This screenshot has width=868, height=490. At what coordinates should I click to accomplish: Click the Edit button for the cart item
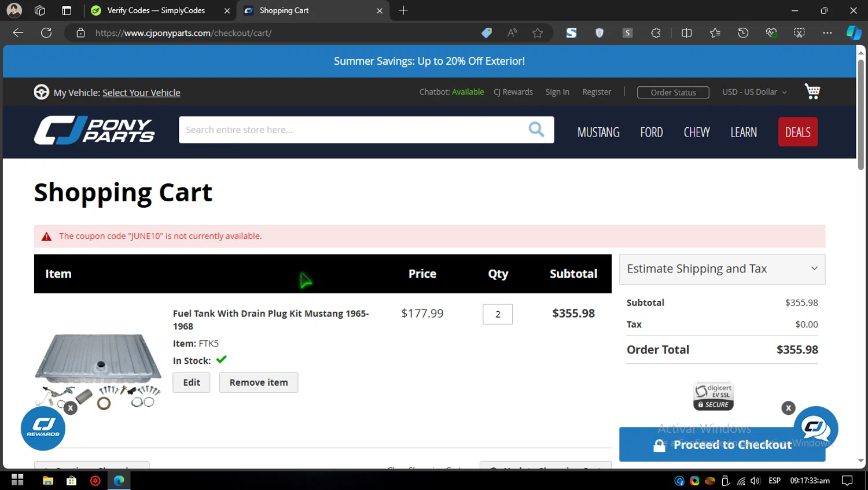(x=192, y=382)
